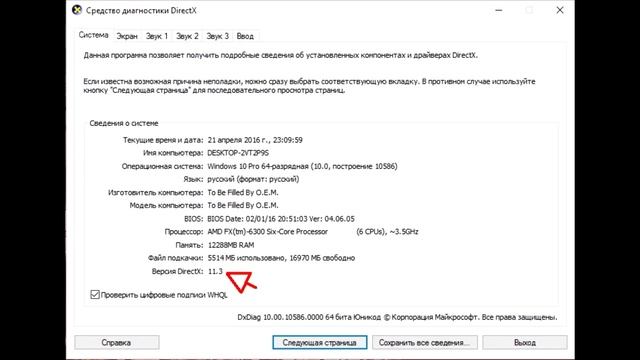Toggle the Проверить цифровые подписи WHQL checkbox
640x360 pixels.
pos(95,294)
